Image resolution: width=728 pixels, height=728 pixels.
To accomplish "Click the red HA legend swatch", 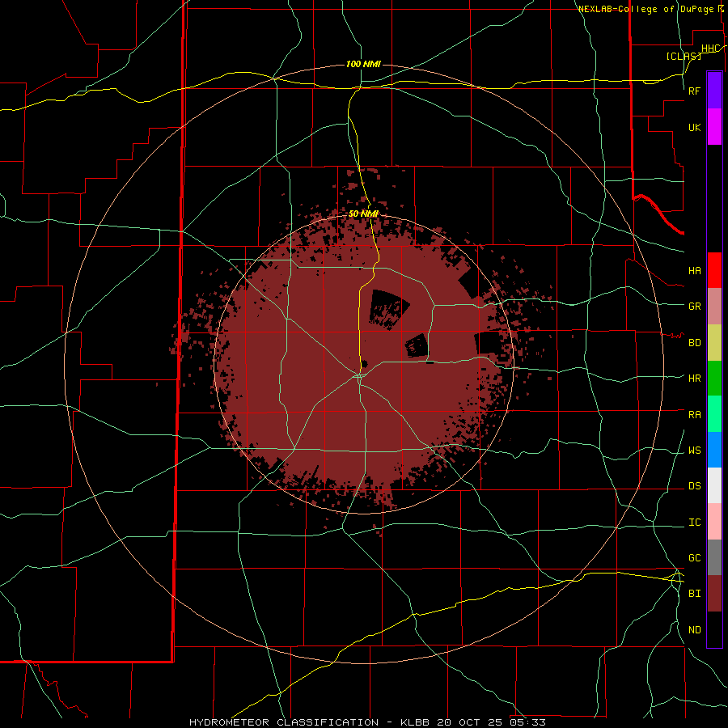I will pos(714,270).
